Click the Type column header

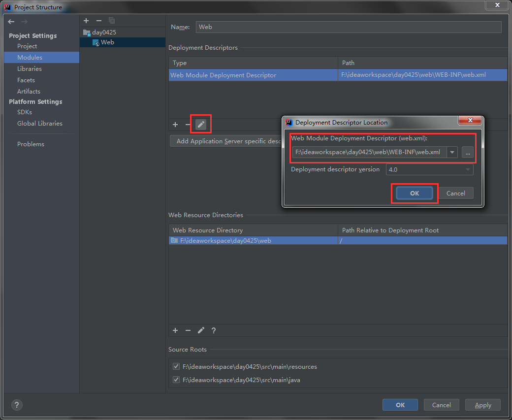[x=253, y=63]
